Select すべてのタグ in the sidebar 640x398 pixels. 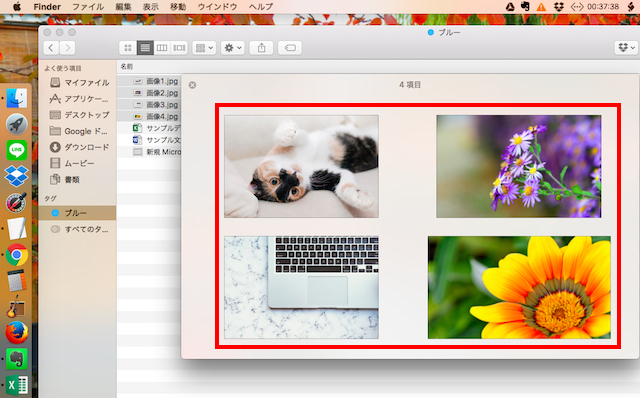coord(78,229)
